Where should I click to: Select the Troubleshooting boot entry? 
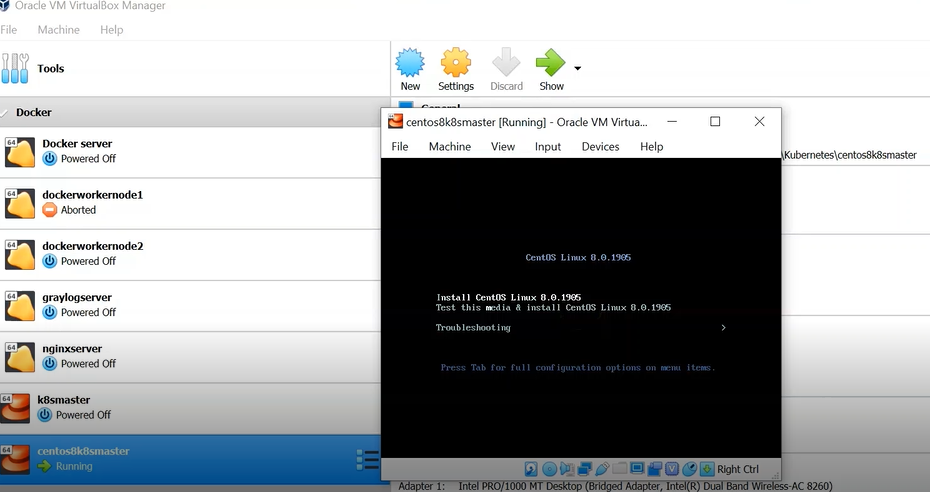click(x=473, y=328)
